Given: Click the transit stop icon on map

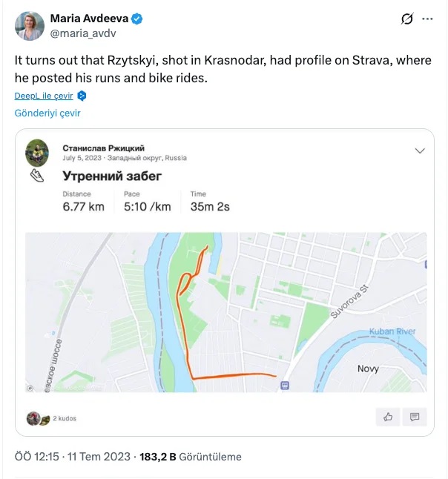Looking at the screenshot, I should 286,384.
